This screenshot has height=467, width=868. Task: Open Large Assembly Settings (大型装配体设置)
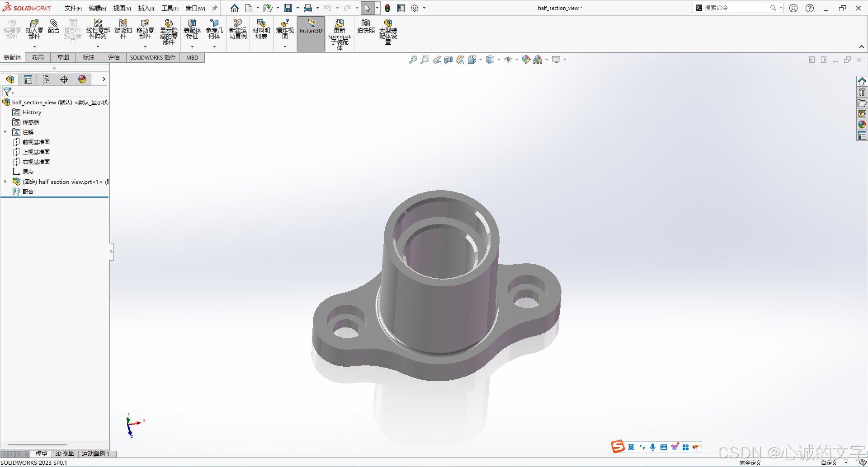pos(388,32)
